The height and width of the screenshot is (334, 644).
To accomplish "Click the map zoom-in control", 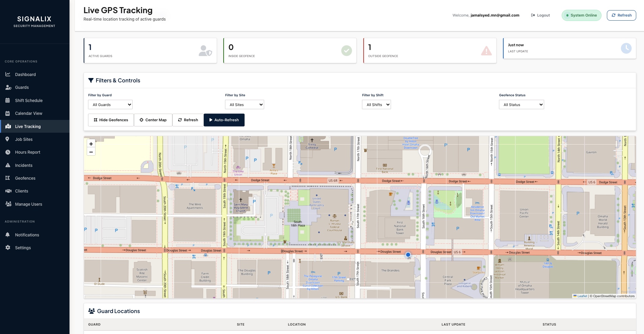I will 91,144.
